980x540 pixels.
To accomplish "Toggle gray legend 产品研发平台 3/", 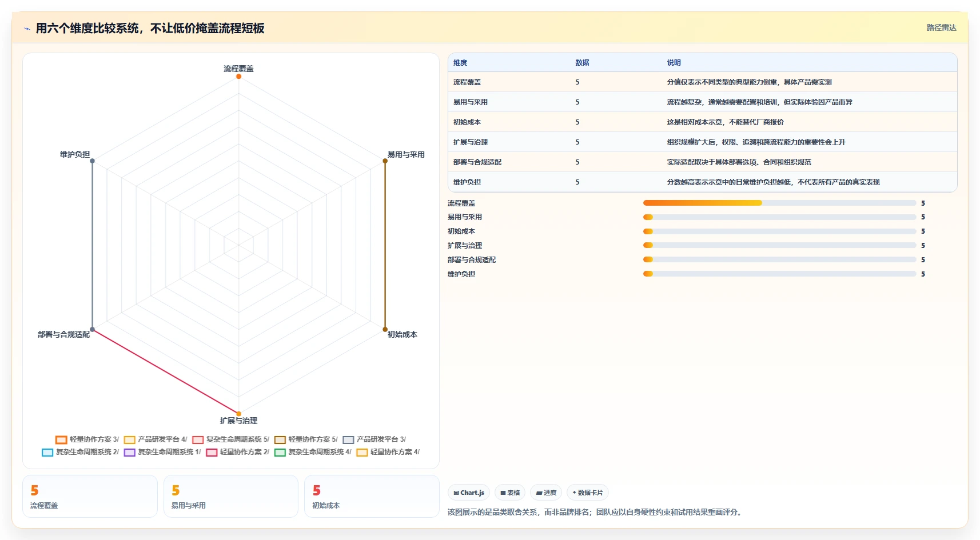I will [374, 439].
